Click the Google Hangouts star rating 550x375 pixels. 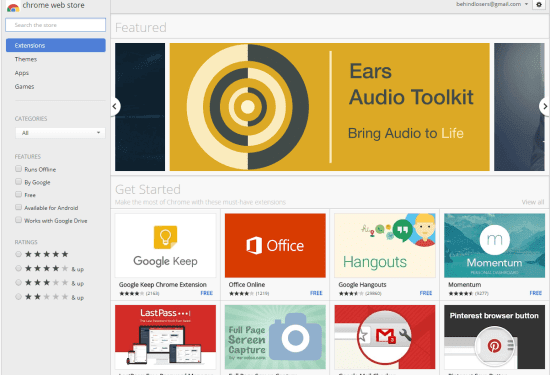[351, 294]
